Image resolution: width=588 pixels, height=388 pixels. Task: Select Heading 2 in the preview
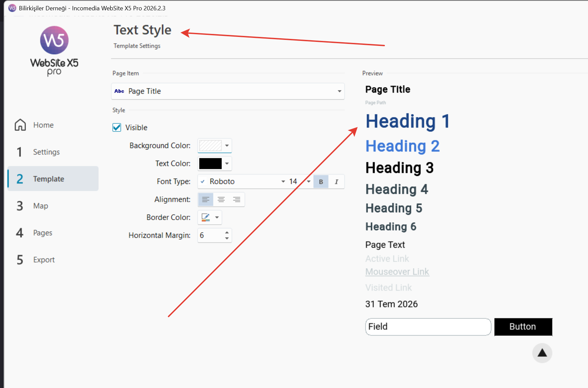(403, 146)
